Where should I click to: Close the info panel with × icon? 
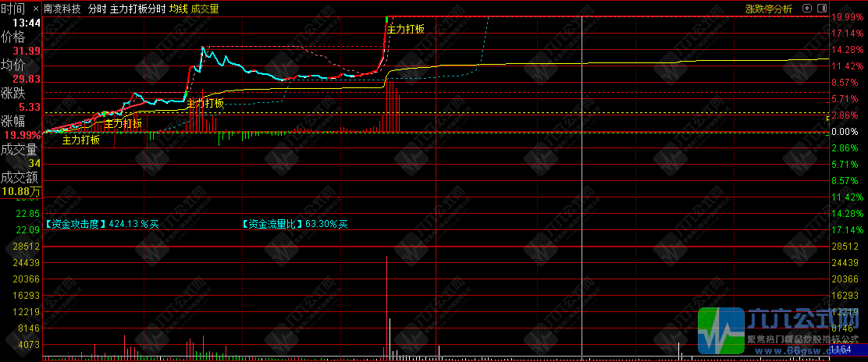coord(823,9)
